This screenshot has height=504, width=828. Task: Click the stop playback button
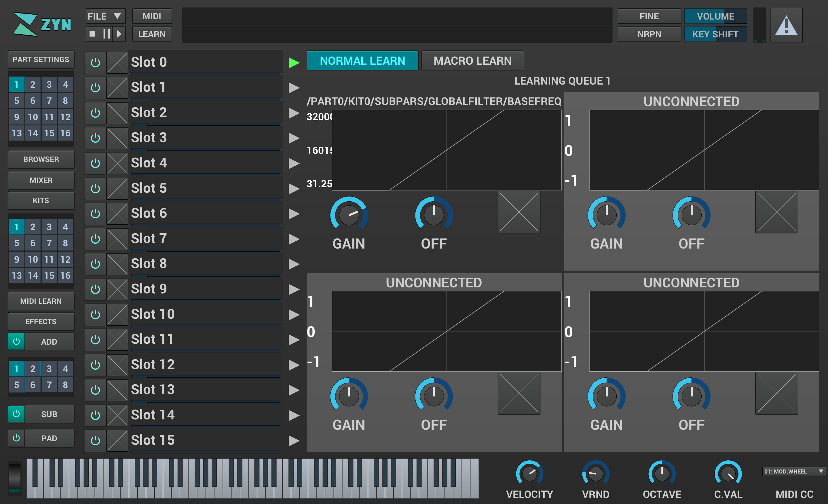tap(92, 34)
